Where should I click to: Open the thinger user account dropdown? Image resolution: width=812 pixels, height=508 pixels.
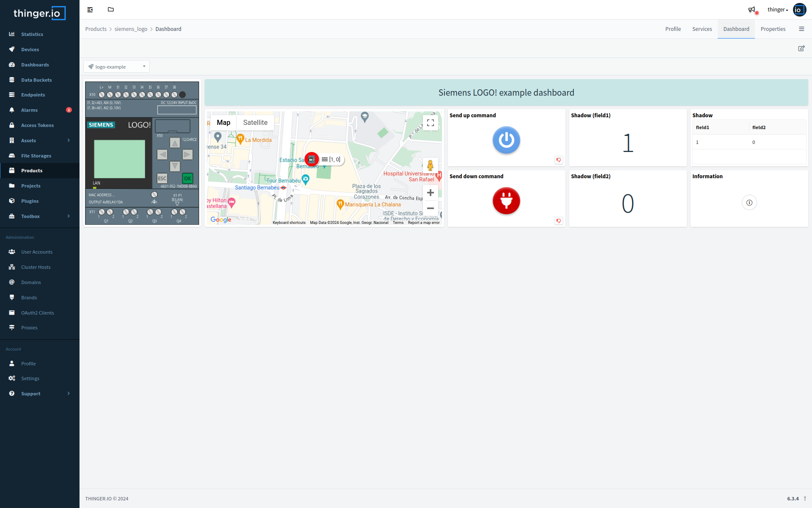coord(778,10)
